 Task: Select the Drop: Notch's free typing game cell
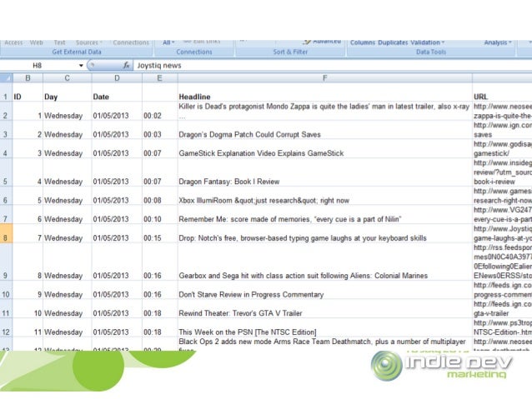pos(324,233)
